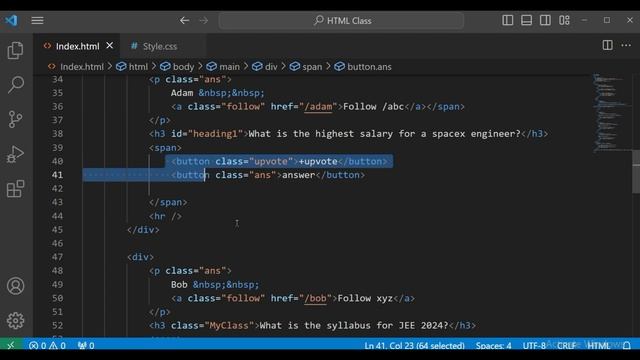Open Source Control view
The image size is (640, 360).
click(x=16, y=120)
